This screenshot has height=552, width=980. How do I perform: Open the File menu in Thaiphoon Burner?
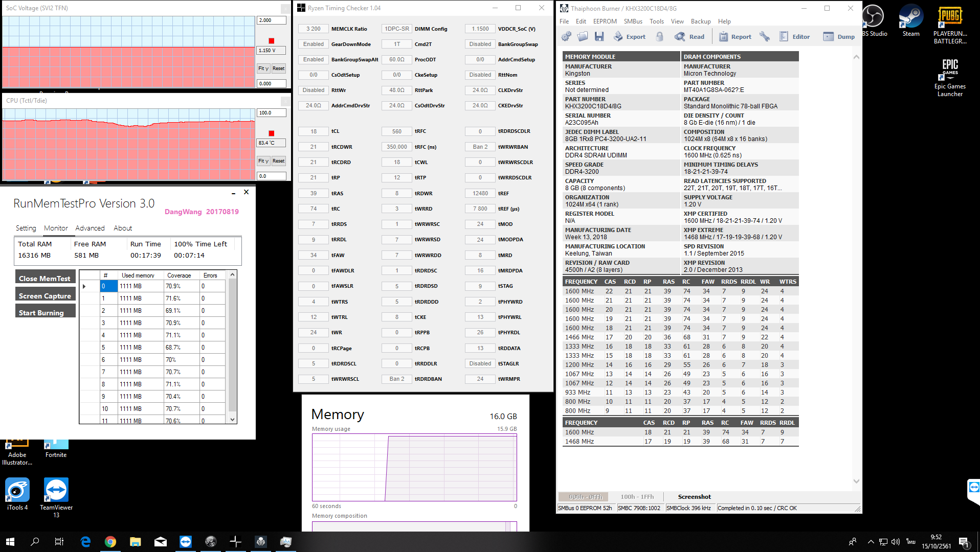point(564,21)
